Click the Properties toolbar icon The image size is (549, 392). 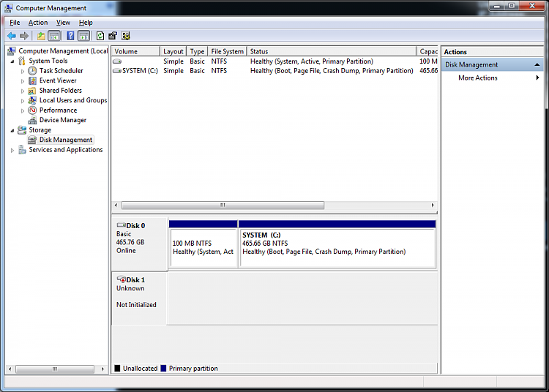113,36
